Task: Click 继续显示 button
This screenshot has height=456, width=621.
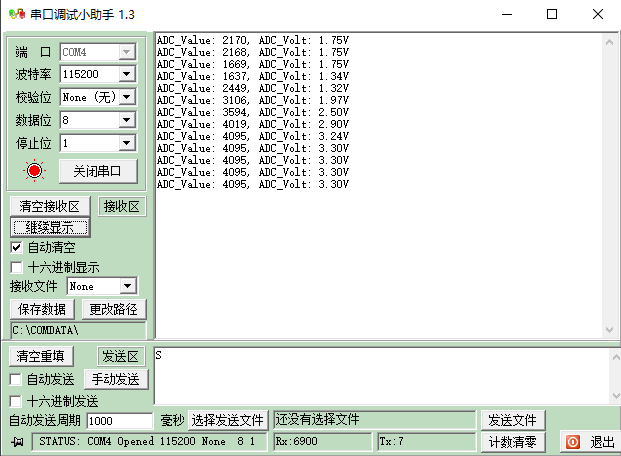Action: 50,227
